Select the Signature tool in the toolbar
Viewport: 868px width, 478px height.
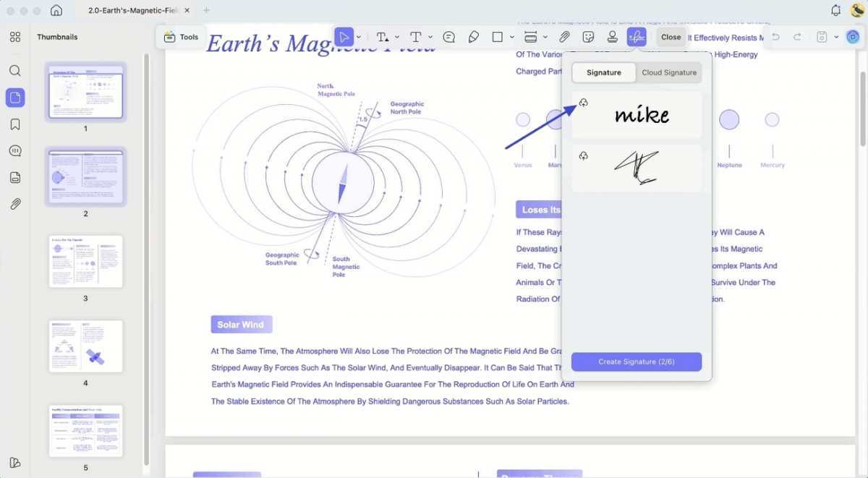click(x=637, y=37)
